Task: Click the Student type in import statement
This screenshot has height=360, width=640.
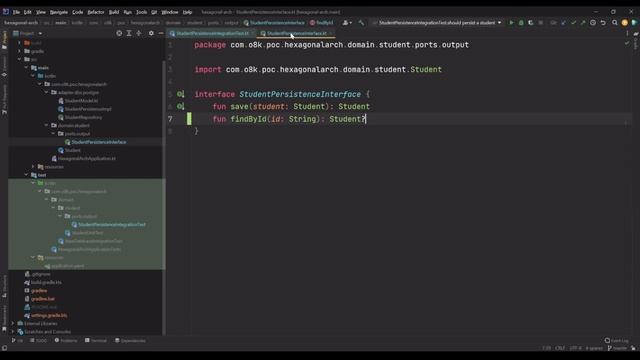Action: [426, 69]
